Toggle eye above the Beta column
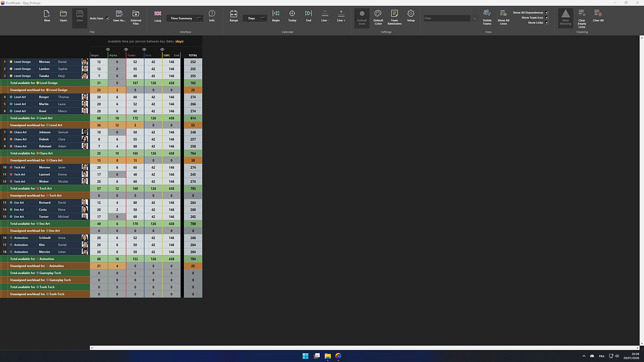Image resolution: width=644 pixels, height=362 pixels. [x=144, y=49]
